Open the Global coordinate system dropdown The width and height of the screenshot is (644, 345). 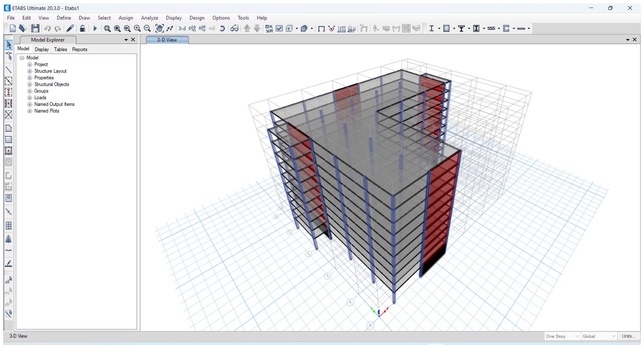[599, 336]
